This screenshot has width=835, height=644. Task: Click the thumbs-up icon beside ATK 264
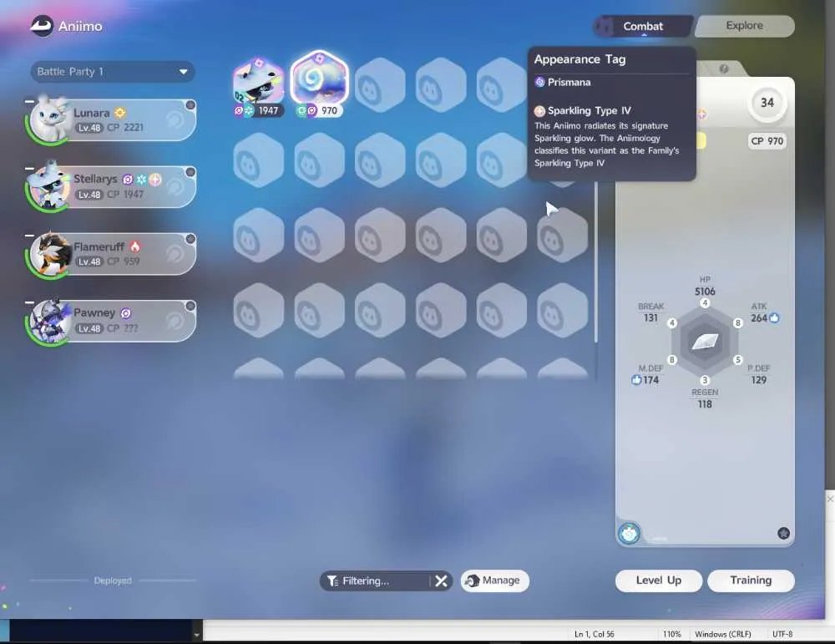pos(774,318)
